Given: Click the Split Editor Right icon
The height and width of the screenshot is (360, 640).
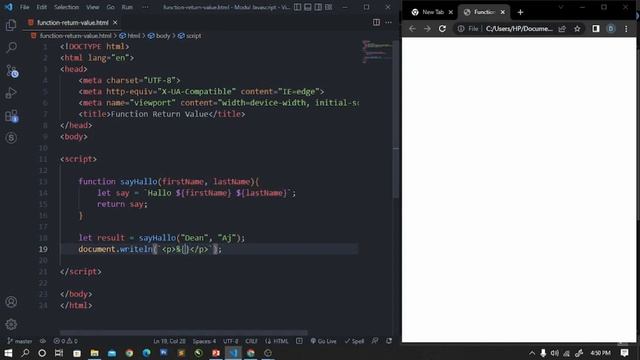Looking at the screenshot, I should coord(376,22).
